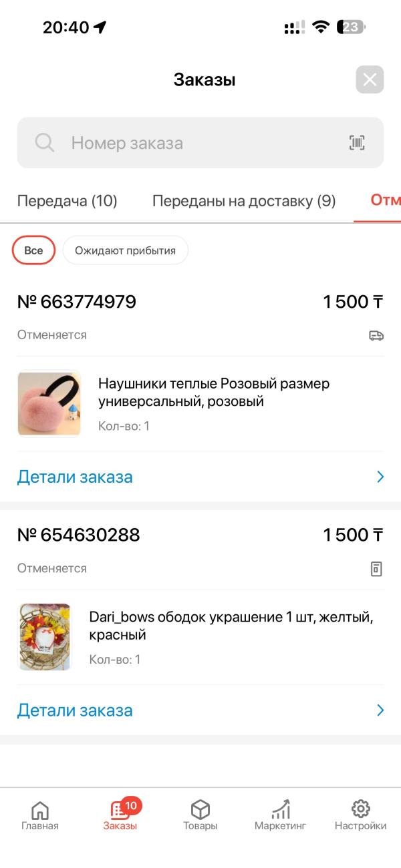This screenshot has width=401, height=868.
Task: Tap pickup icon on order 654630288
Action: [376, 569]
